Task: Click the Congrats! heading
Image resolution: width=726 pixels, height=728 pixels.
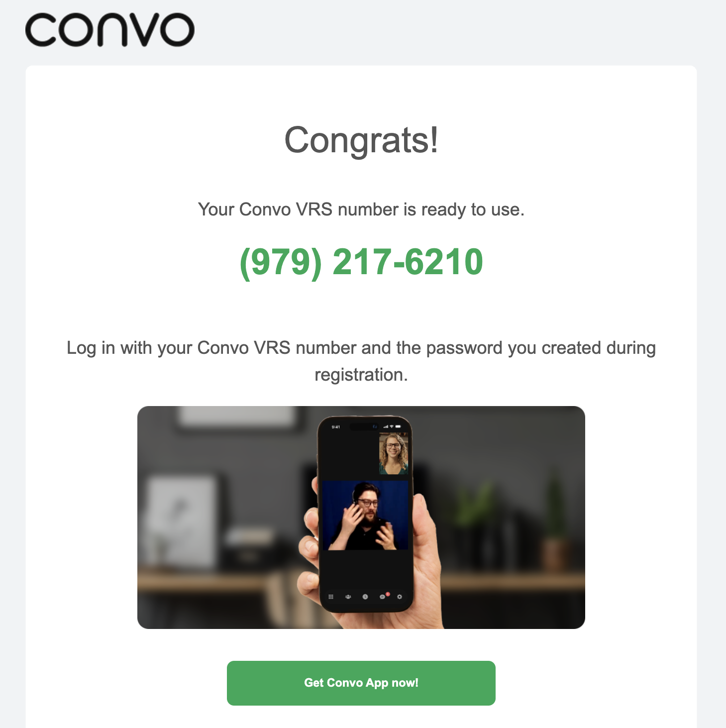Action: (x=361, y=140)
